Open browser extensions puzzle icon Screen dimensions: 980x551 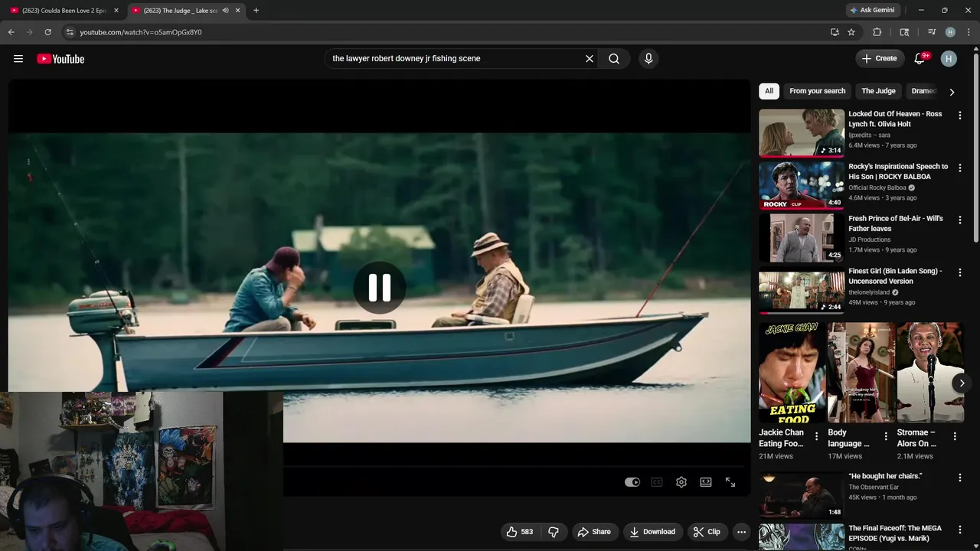pos(877,32)
